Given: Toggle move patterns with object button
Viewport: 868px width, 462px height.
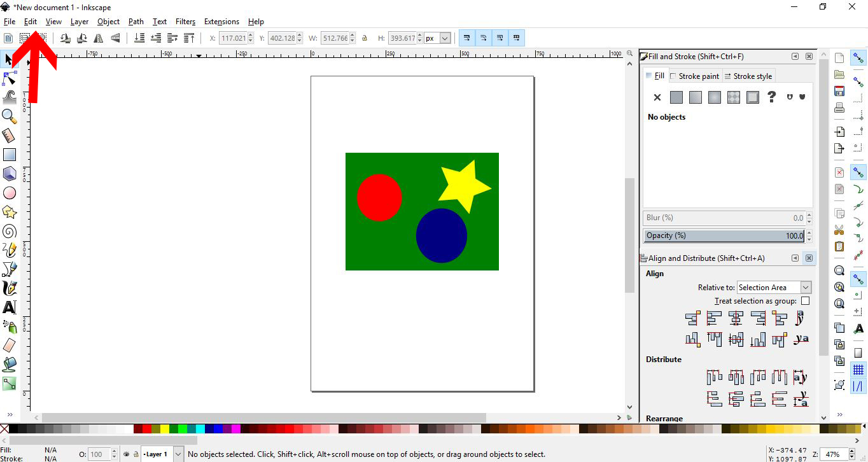Looking at the screenshot, I should (517, 38).
